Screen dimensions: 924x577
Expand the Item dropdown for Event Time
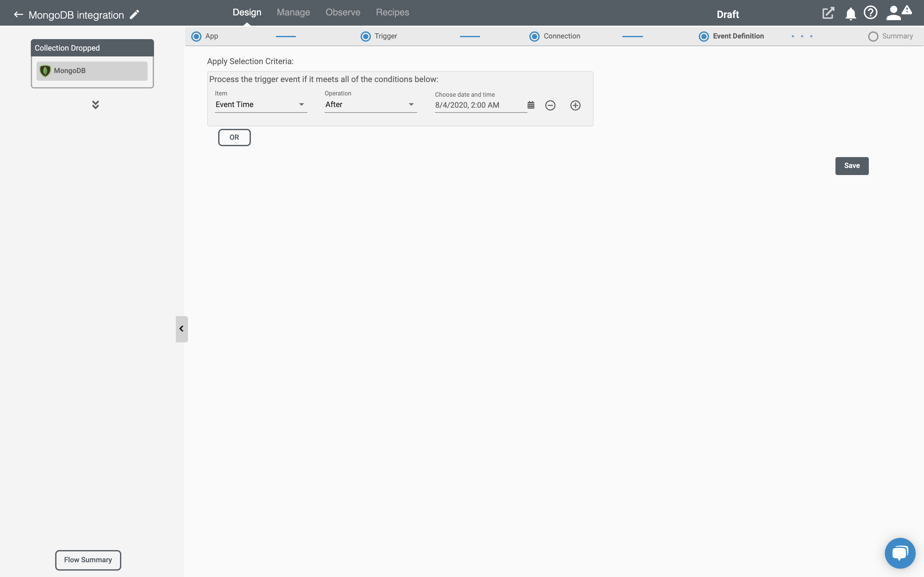pyautogui.click(x=301, y=105)
